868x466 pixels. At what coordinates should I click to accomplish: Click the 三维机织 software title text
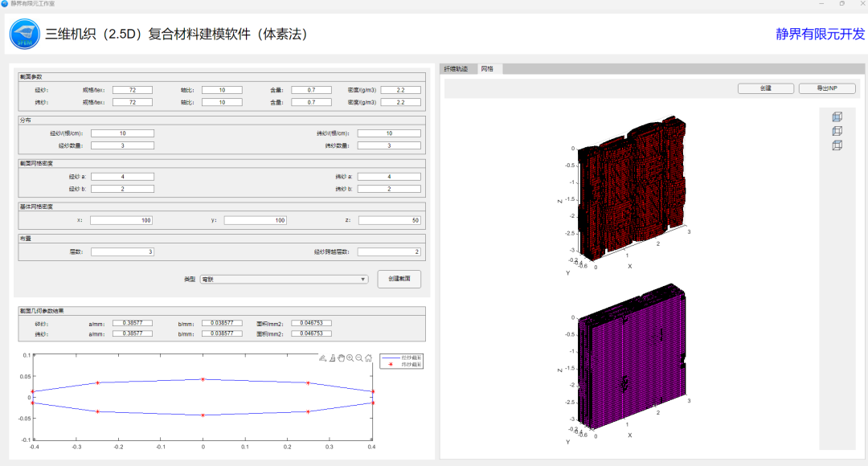click(177, 35)
